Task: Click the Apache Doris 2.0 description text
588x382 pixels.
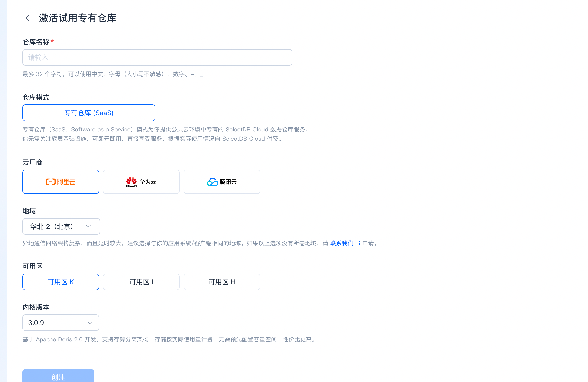Action: [169, 339]
